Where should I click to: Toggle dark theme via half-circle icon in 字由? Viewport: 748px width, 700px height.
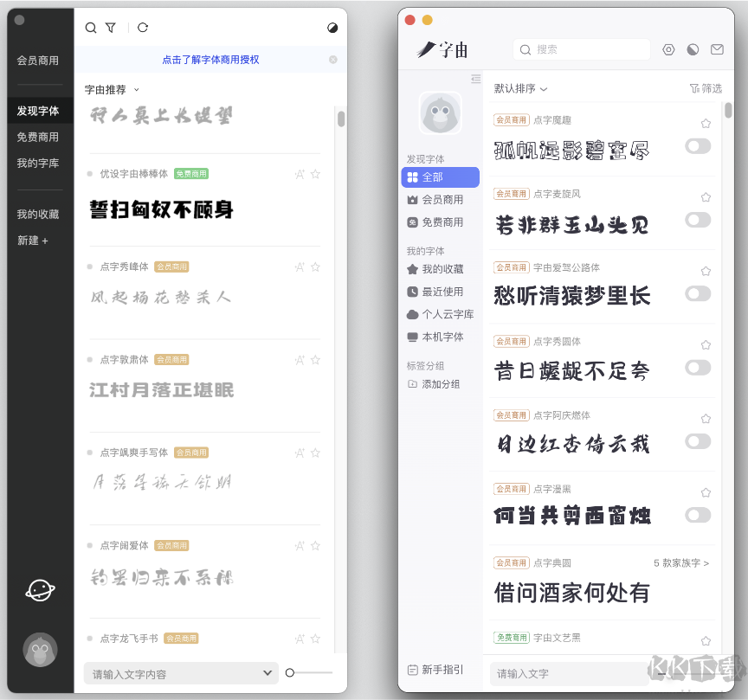coord(693,49)
